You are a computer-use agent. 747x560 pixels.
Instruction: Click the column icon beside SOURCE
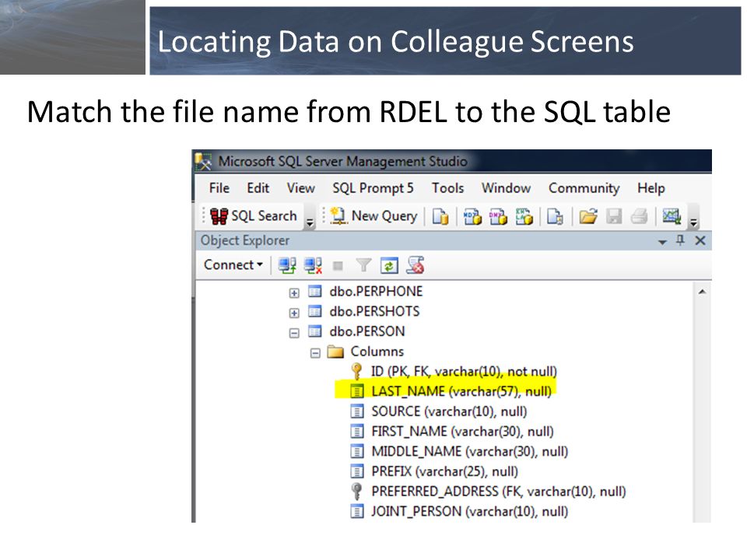(x=357, y=411)
